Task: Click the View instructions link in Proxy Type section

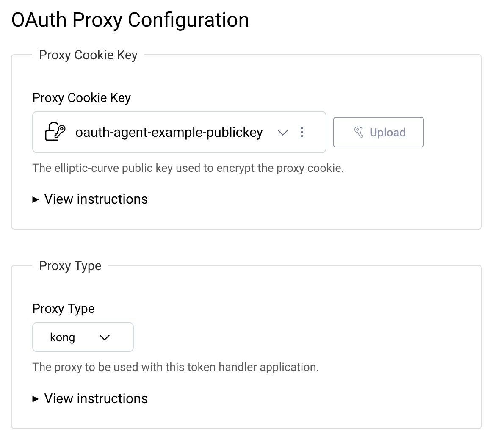Action: point(95,398)
